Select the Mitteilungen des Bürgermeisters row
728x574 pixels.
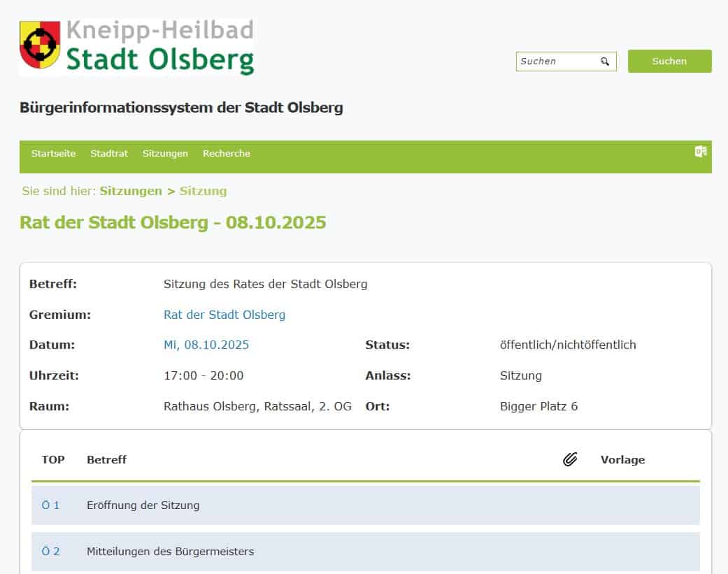pos(170,551)
